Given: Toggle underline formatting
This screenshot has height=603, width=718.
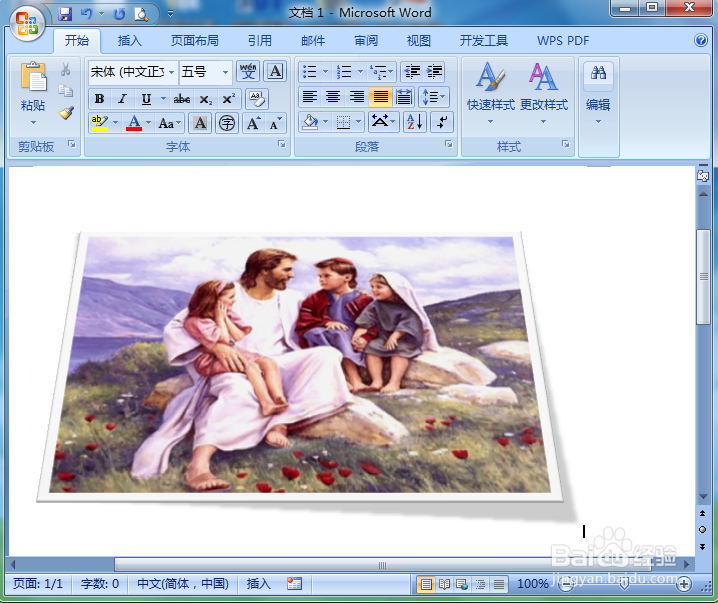Looking at the screenshot, I should point(146,98).
